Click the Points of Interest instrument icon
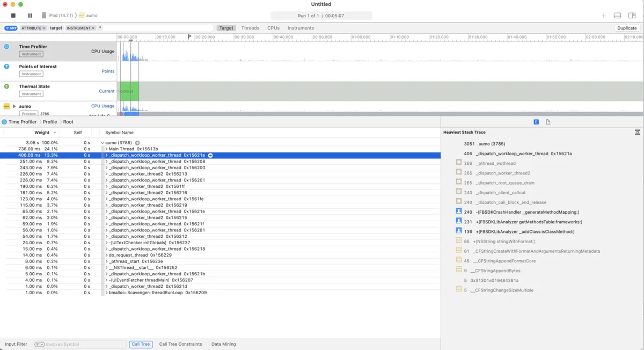This screenshot has width=644, height=350. (6, 67)
